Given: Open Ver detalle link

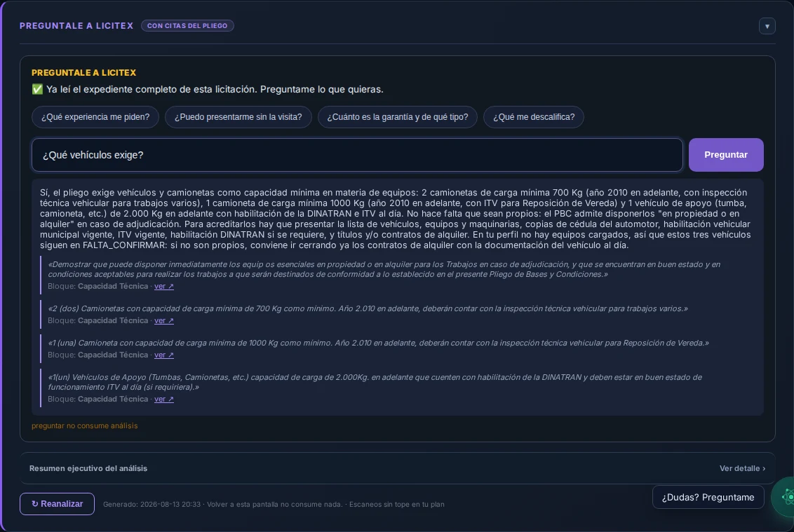Looking at the screenshot, I should (742, 468).
